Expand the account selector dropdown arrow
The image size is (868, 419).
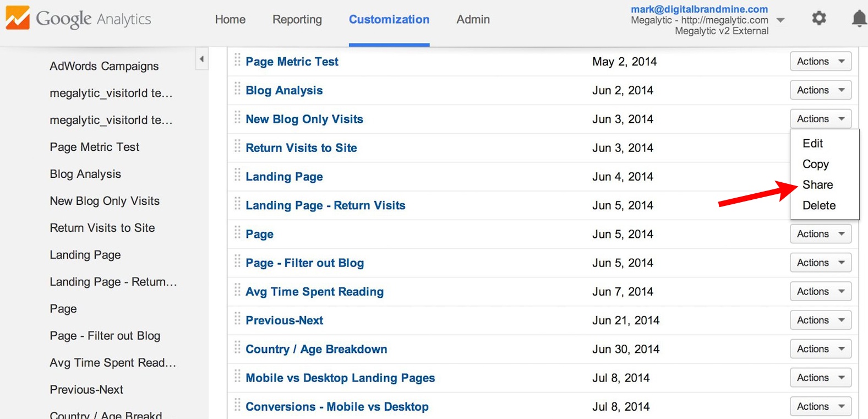[x=780, y=20]
